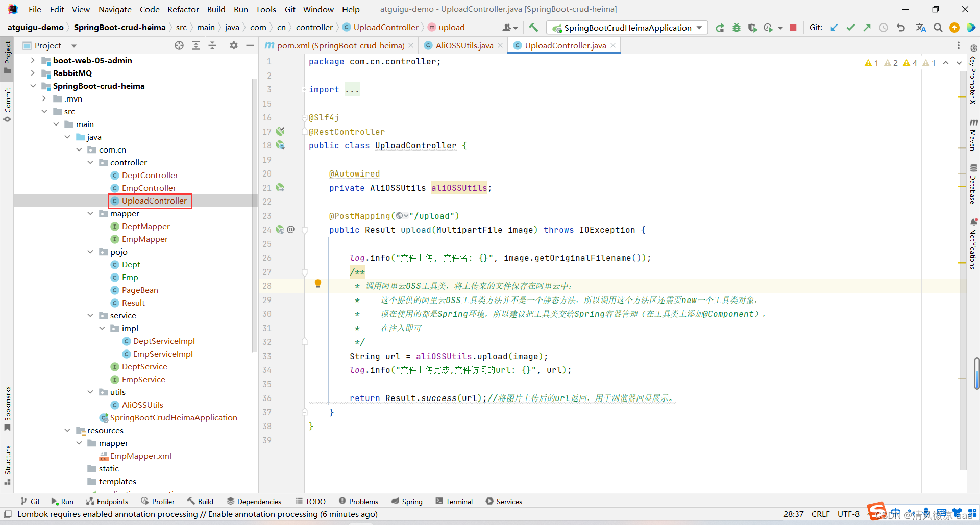Open Problems tool window
Image resolution: width=980 pixels, height=525 pixels.
click(x=358, y=502)
